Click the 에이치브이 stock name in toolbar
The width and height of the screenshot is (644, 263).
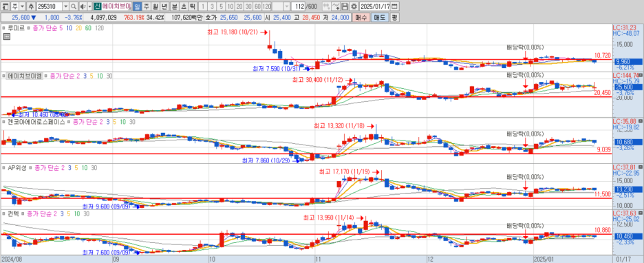coord(117,7)
